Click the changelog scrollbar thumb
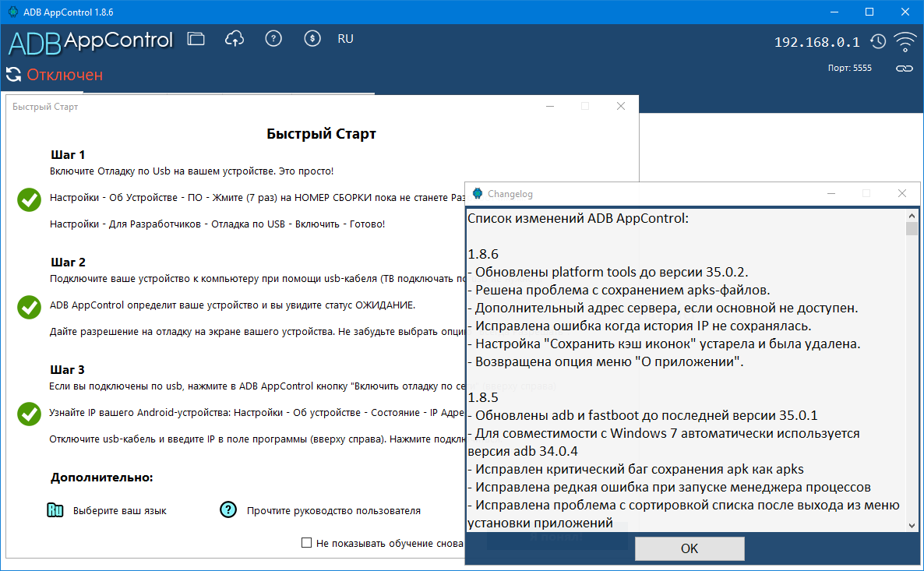Image resolution: width=924 pixels, height=571 pixels. (912, 229)
